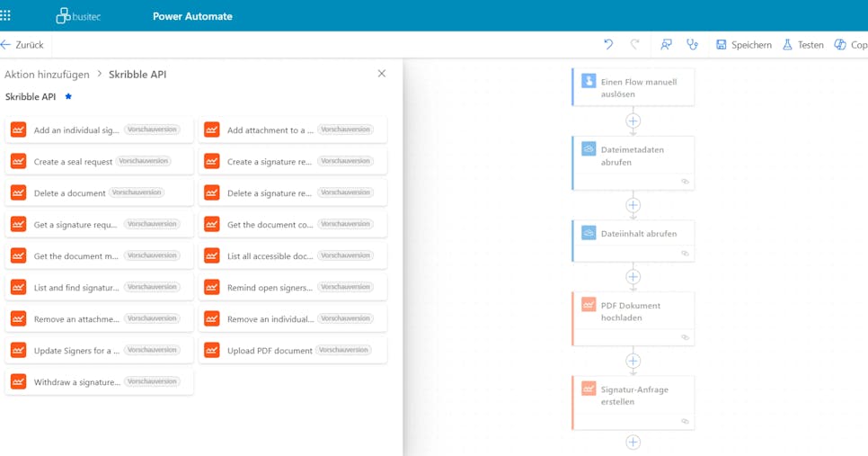
Task: Click Vorschauversion badge on Create a seal request
Action: 144,161
